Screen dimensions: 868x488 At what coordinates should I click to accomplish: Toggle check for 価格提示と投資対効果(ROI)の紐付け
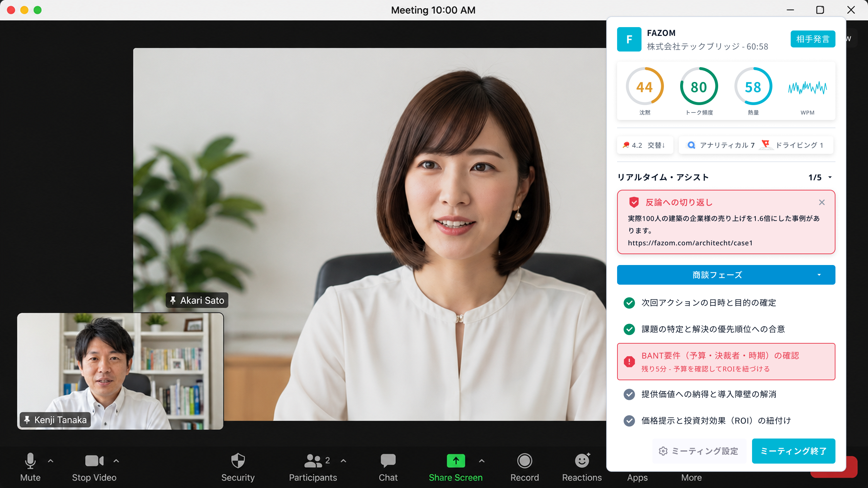point(629,421)
